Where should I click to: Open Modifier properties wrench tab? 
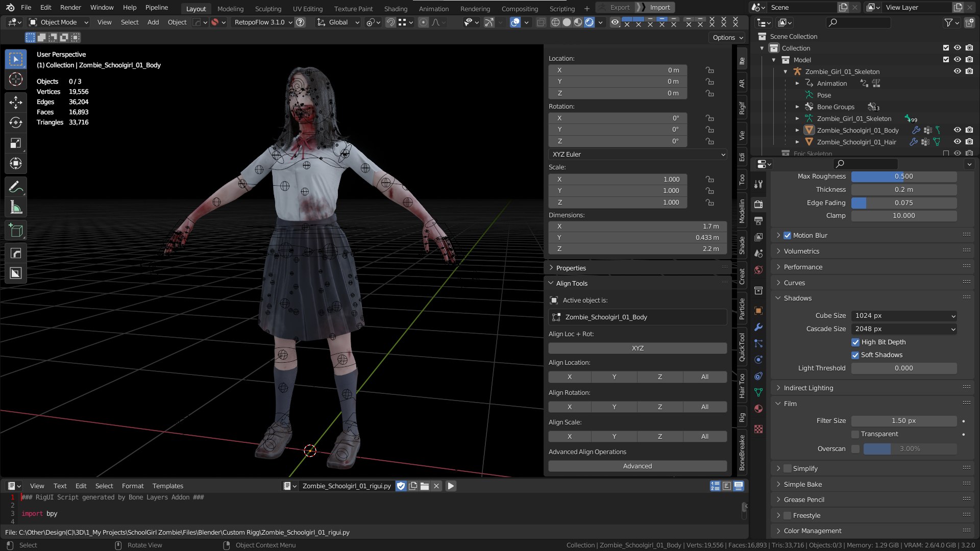pyautogui.click(x=758, y=327)
